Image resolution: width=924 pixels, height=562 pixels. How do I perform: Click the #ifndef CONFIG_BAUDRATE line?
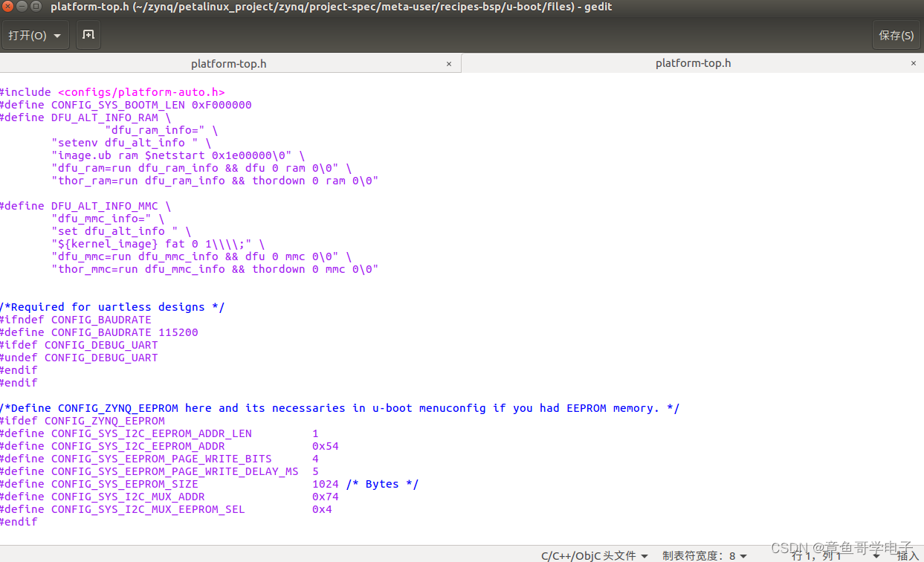76,320
